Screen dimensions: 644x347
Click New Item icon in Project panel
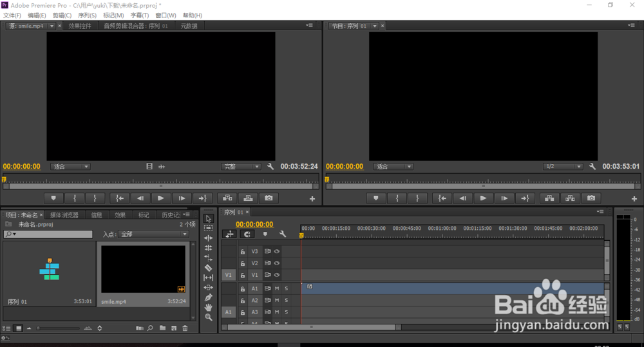pyautogui.click(x=174, y=328)
